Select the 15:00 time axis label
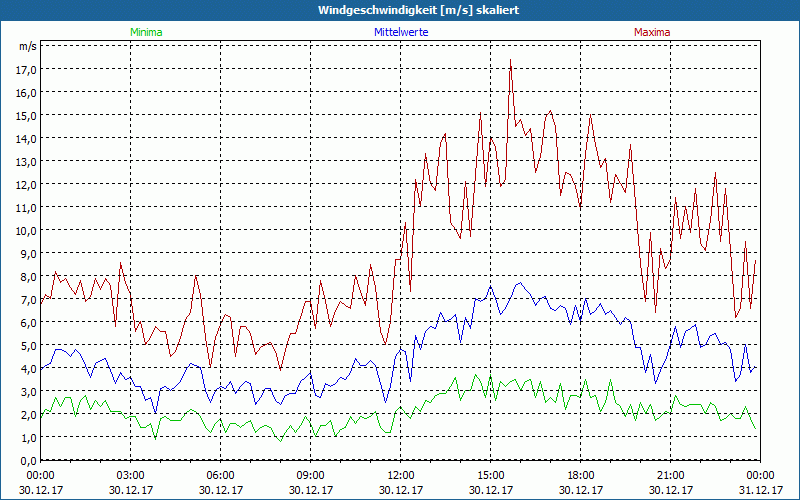Viewport: 800px width, 500px height. pos(491,475)
